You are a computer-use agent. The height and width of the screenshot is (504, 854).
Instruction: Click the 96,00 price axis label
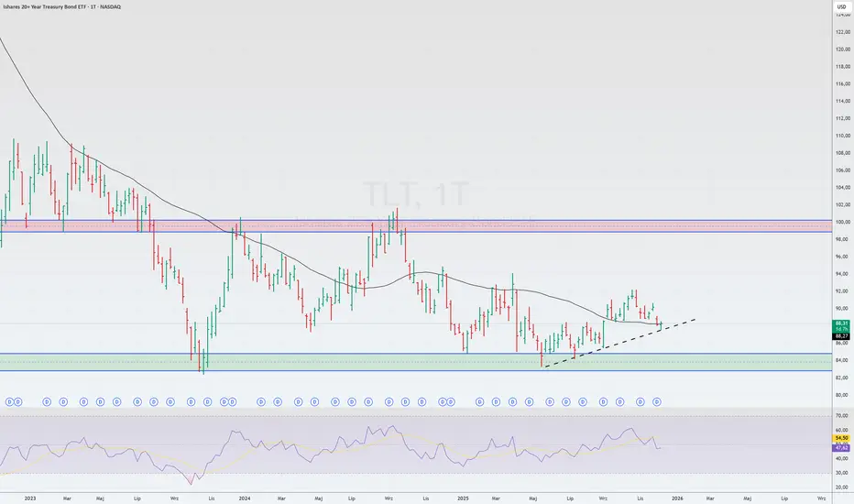[x=843, y=257]
